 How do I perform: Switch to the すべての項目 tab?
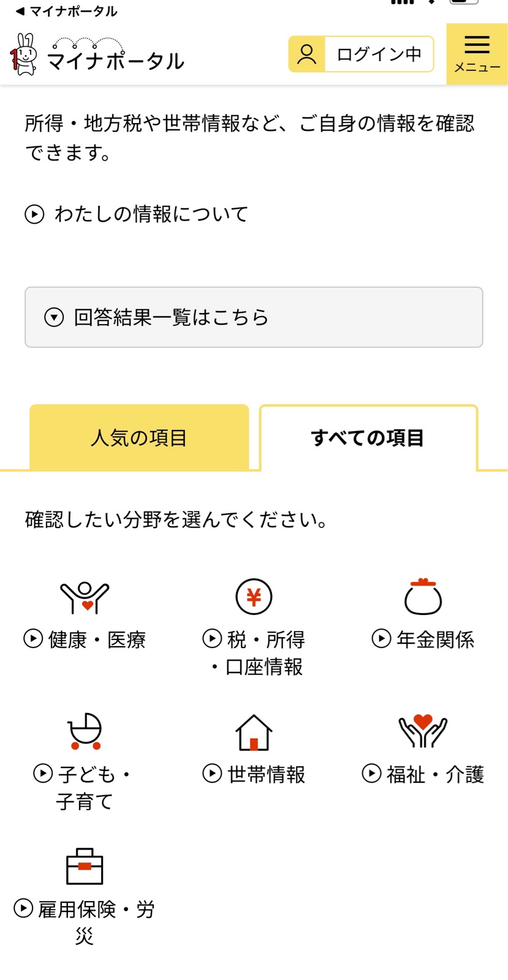368,437
